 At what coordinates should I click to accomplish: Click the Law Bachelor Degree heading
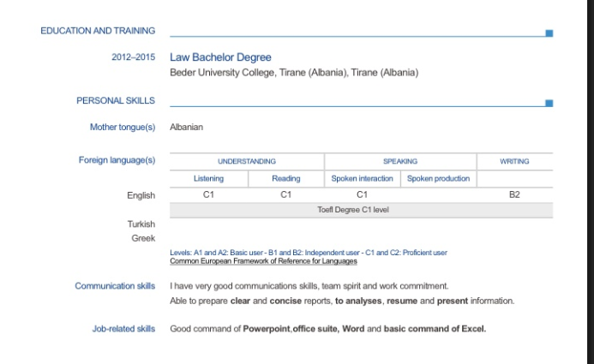(x=220, y=57)
